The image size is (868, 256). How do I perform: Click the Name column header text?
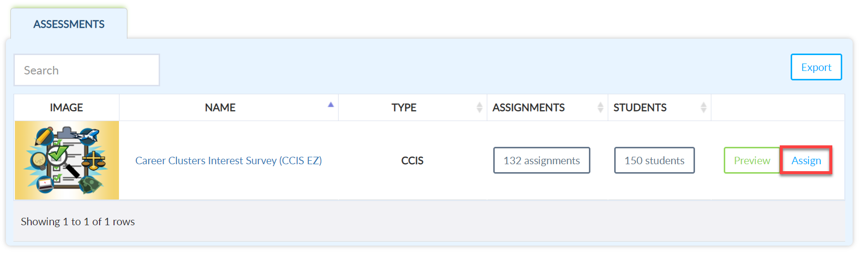pyautogui.click(x=220, y=108)
